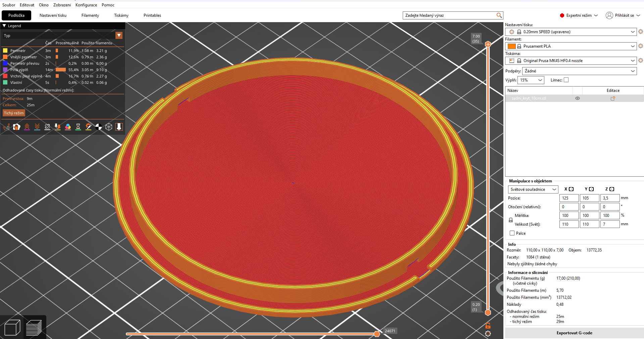Viewport: 644px width, 339px height.
Task: Click Přihlásit se login button
Action: pos(623,15)
